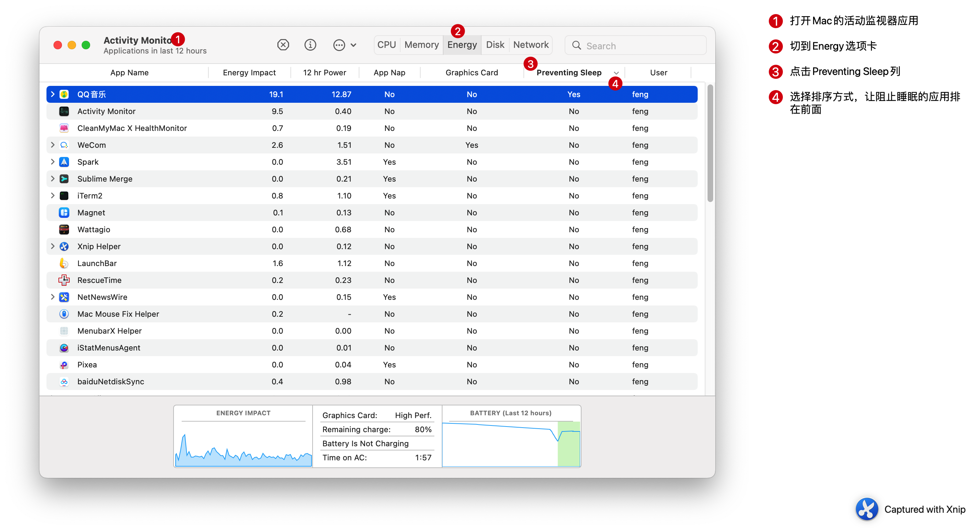Expand the QQ音乐 process row
The image size is (980, 530).
(x=52, y=94)
